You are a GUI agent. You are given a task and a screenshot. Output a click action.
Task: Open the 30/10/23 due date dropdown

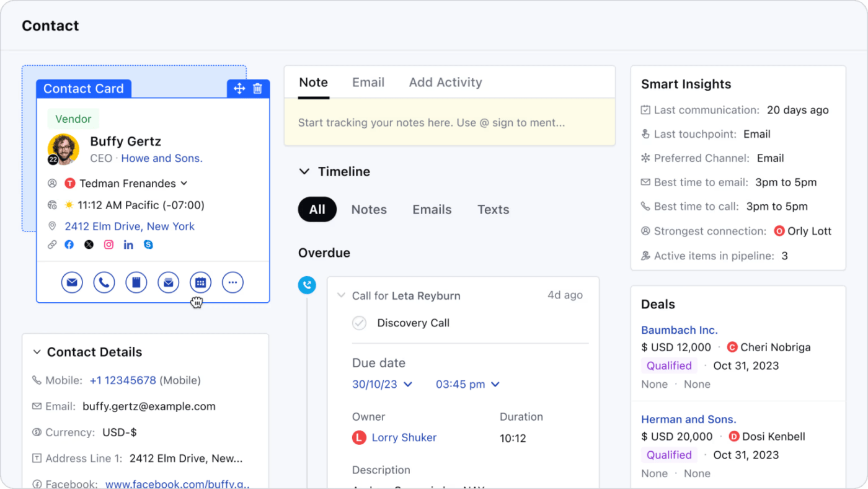coord(383,384)
